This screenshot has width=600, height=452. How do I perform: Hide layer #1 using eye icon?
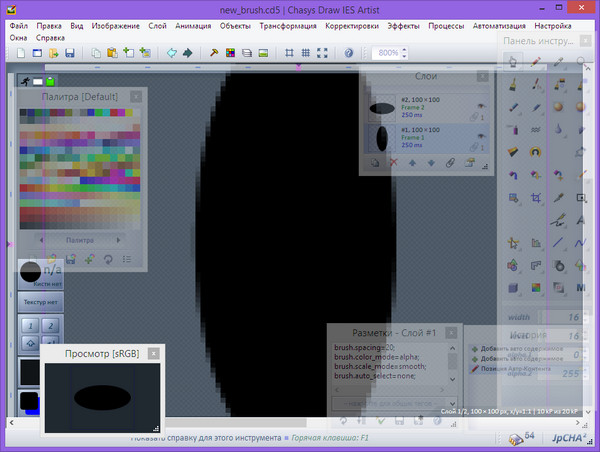481,134
